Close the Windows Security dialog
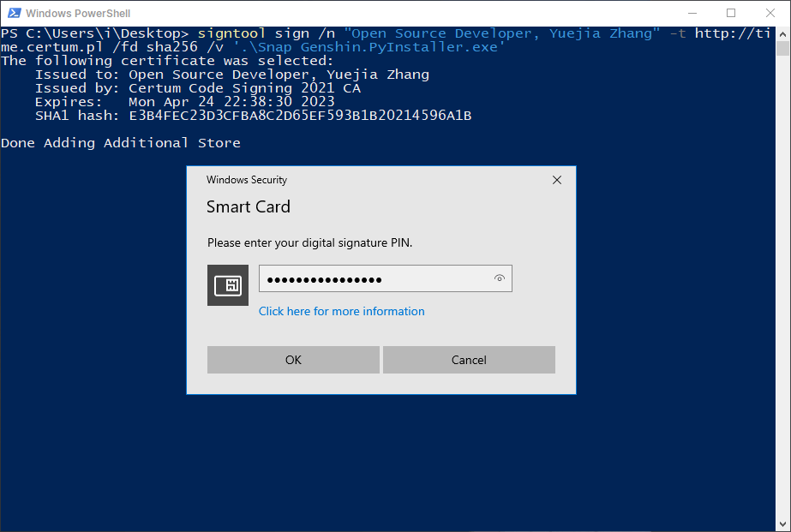 [557, 180]
